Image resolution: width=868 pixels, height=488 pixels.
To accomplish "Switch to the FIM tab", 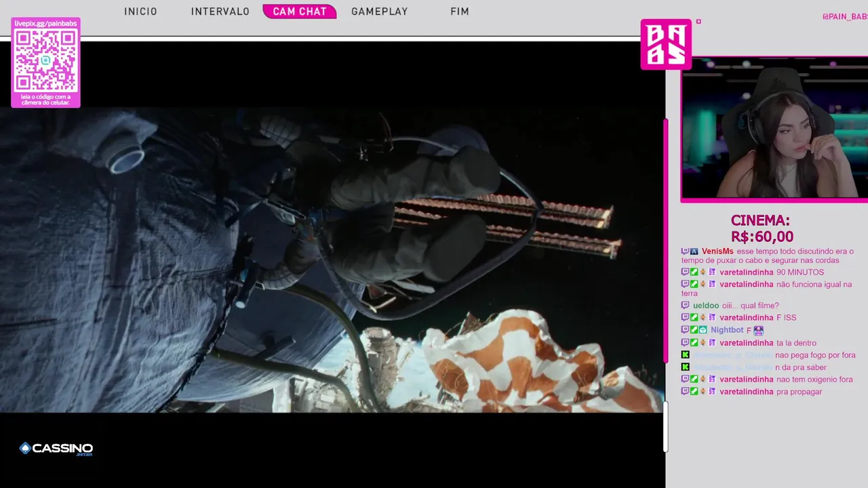I will click(460, 12).
